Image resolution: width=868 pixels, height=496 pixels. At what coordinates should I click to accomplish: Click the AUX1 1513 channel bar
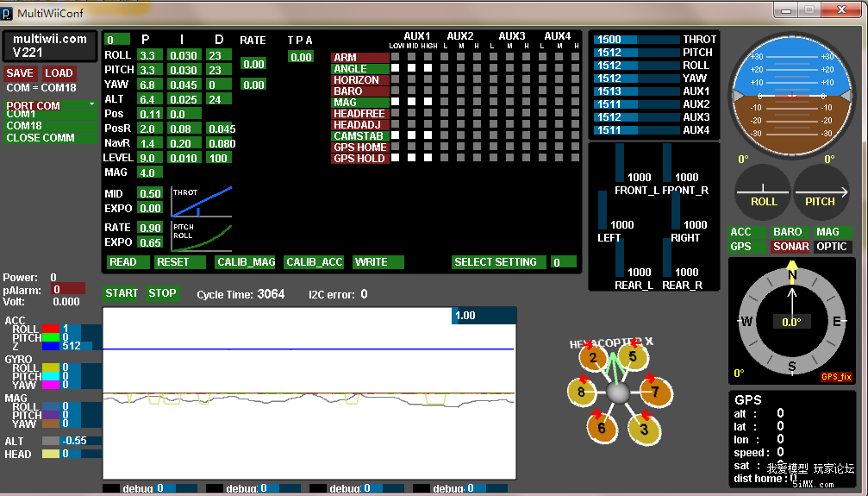(637, 91)
